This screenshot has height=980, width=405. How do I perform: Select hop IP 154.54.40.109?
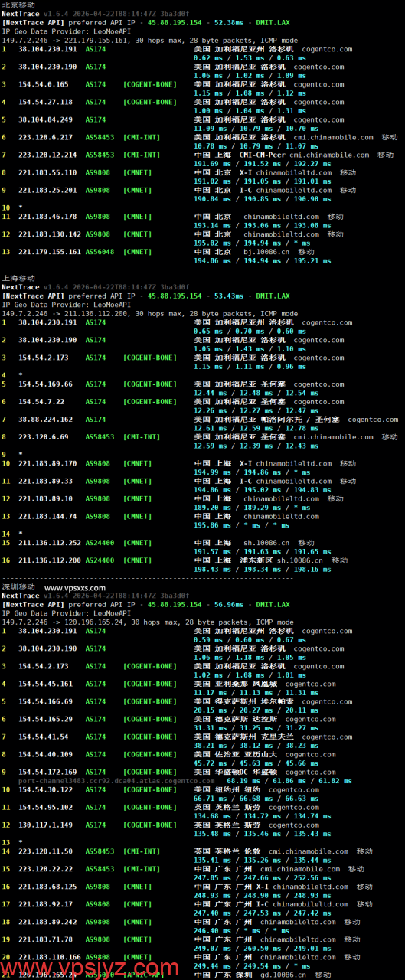[46, 755]
